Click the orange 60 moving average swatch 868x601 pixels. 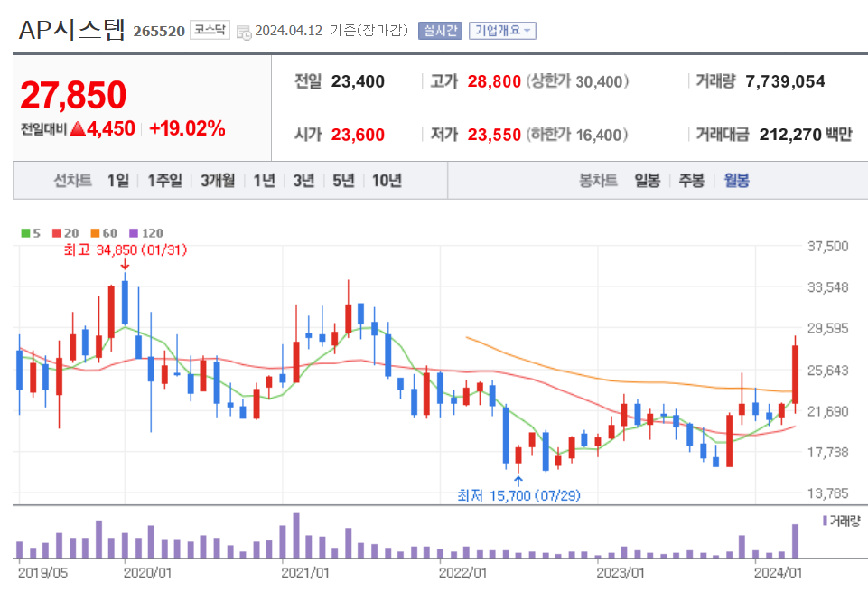tap(95, 233)
